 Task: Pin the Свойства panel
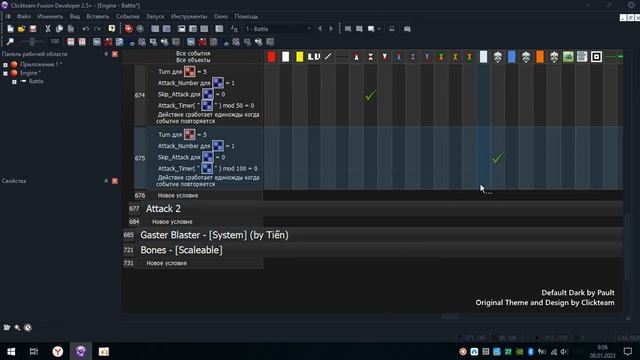[x=106, y=181]
